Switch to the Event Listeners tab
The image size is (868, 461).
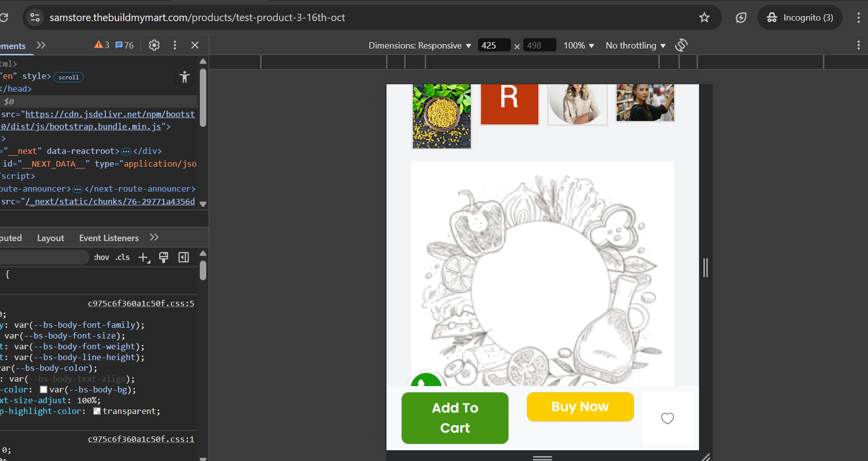(109, 238)
